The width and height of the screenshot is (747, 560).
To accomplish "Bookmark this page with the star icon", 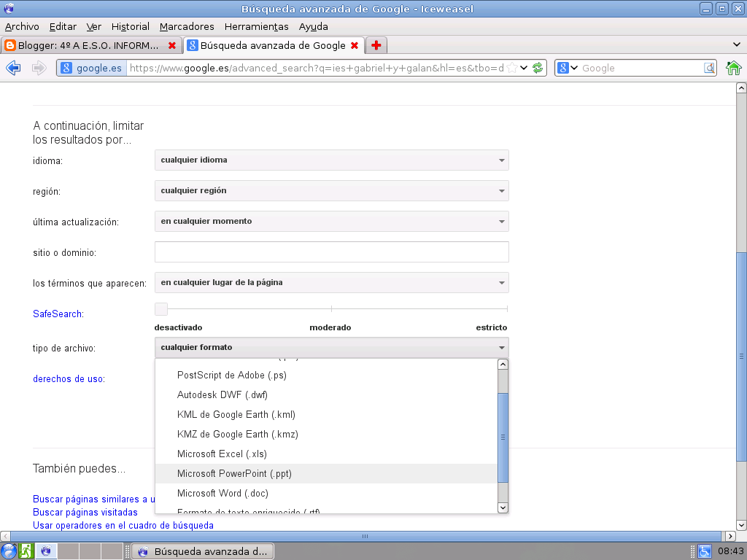I will click(x=512, y=68).
